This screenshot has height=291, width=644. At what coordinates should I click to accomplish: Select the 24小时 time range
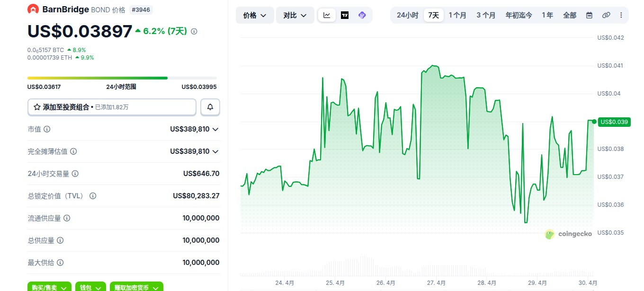(x=407, y=15)
